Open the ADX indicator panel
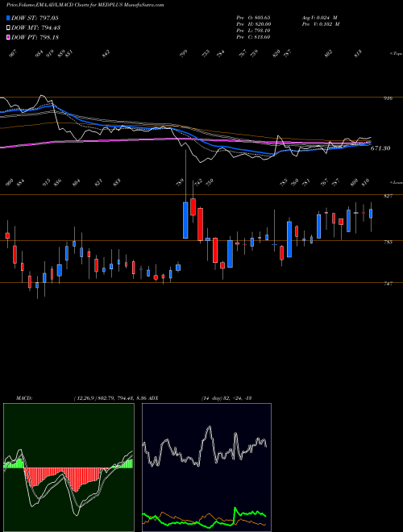The image size is (403, 532). point(206,468)
